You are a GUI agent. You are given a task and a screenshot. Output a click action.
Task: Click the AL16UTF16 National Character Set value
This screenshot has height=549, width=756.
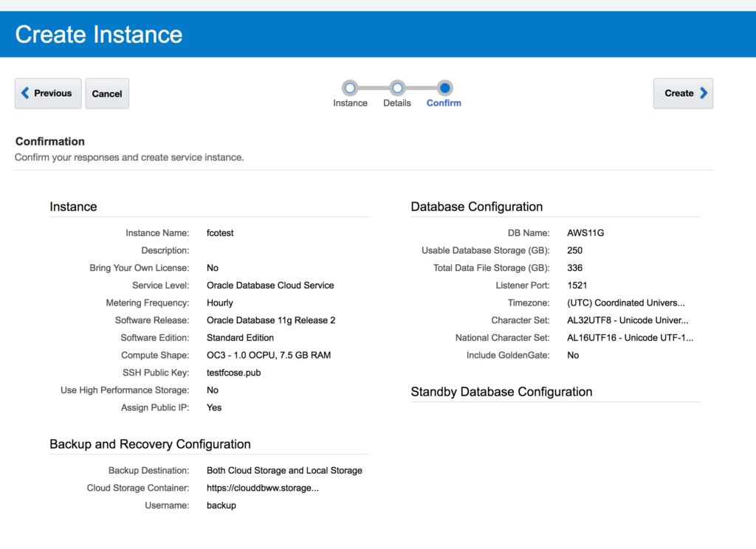pos(630,338)
